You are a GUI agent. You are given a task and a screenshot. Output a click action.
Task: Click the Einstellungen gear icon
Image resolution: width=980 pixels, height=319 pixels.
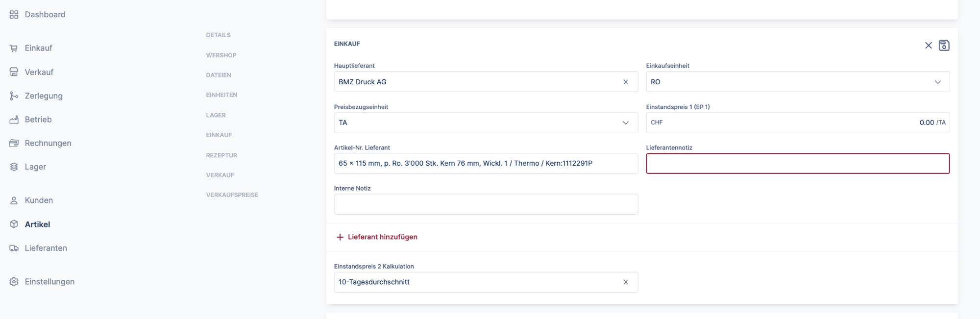[14, 282]
